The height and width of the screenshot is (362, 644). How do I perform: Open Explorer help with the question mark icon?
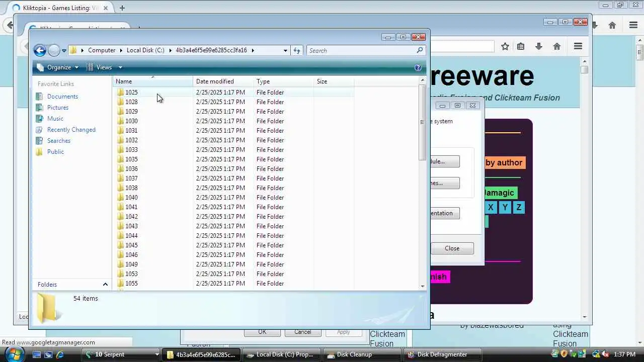pyautogui.click(x=418, y=67)
